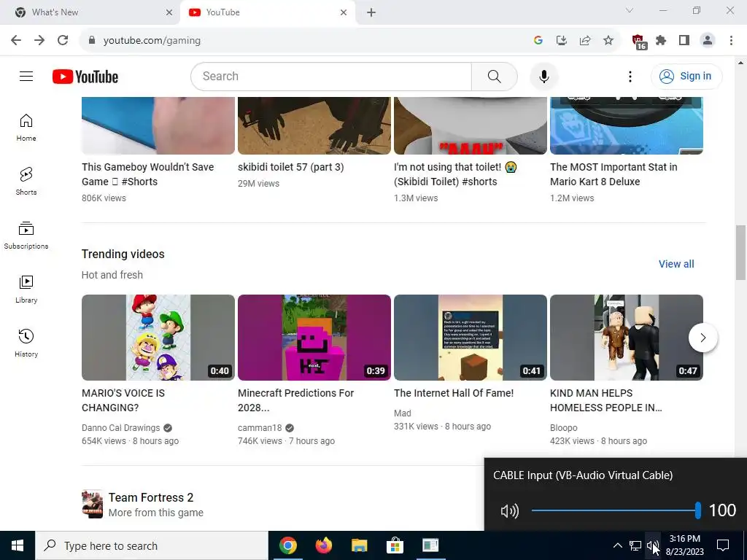The height and width of the screenshot is (560, 747).
Task: Open the Windows Start menu
Action: (x=18, y=545)
